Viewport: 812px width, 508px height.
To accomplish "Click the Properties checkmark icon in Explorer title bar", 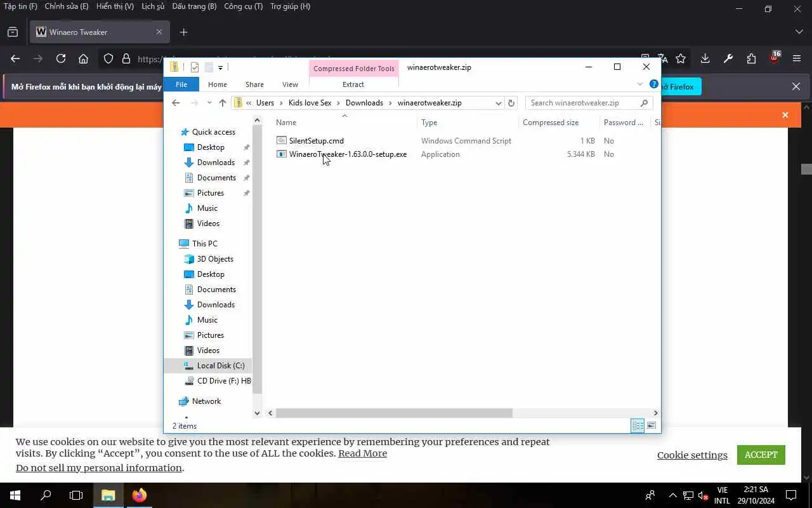I will pos(195,67).
